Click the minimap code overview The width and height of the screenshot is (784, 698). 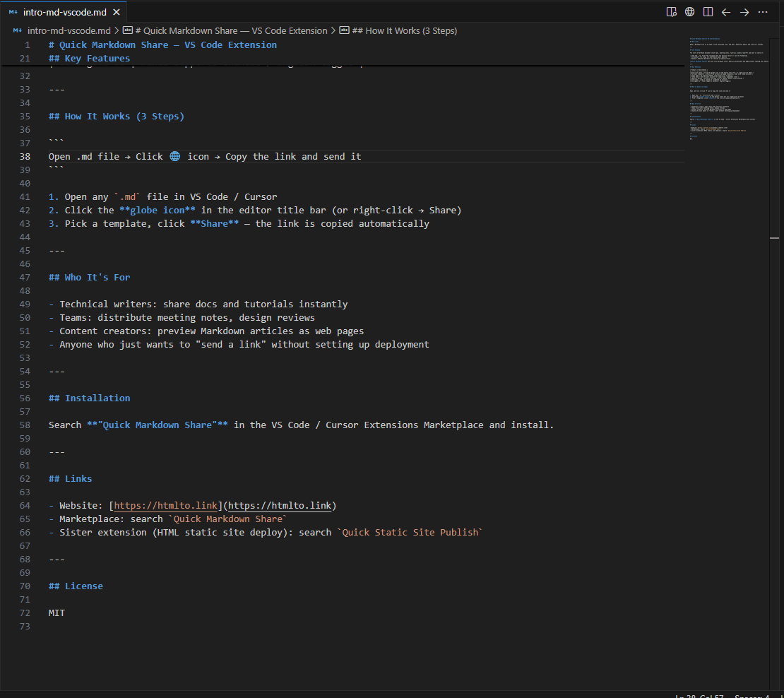pos(728,88)
